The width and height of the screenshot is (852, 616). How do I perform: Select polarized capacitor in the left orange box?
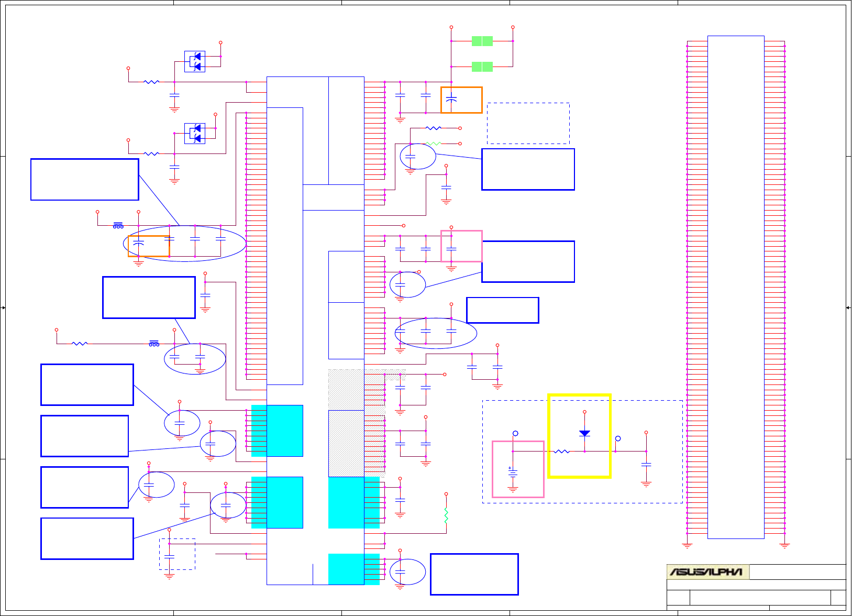[x=138, y=244]
